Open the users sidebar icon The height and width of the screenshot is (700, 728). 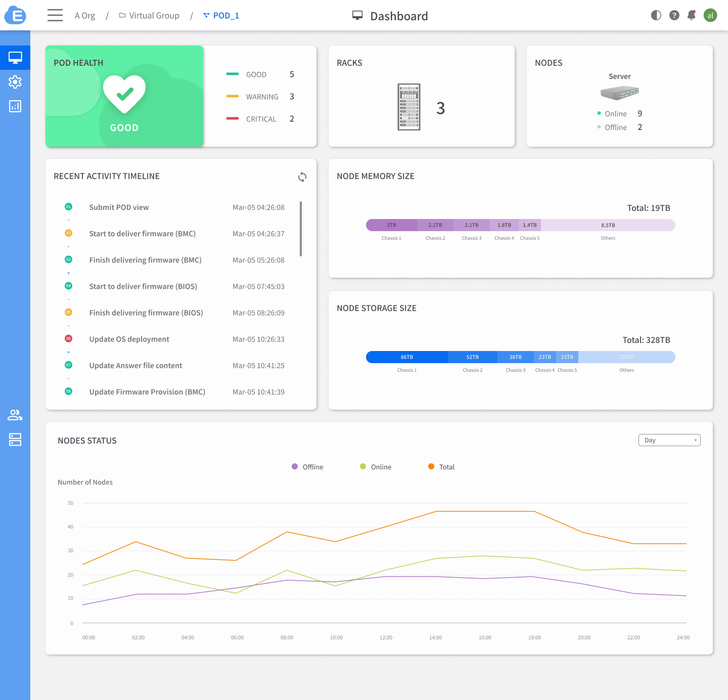coord(15,415)
